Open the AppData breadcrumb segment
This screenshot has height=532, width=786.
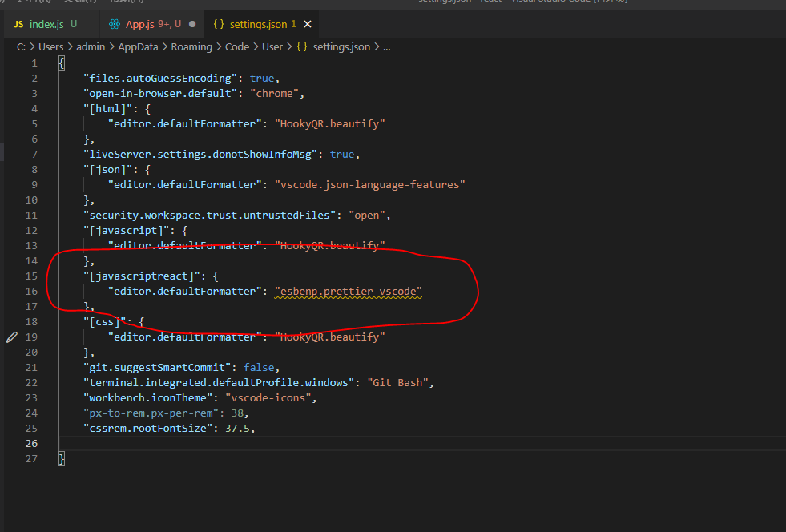pos(138,46)
